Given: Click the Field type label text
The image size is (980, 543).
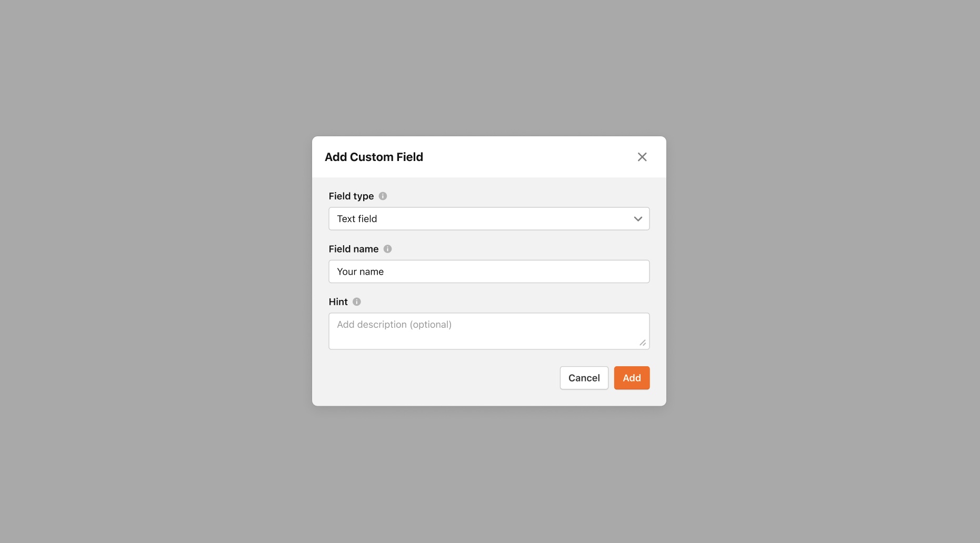Looking at the screenshot, I should pyautogui.click(x=351, y=196).
